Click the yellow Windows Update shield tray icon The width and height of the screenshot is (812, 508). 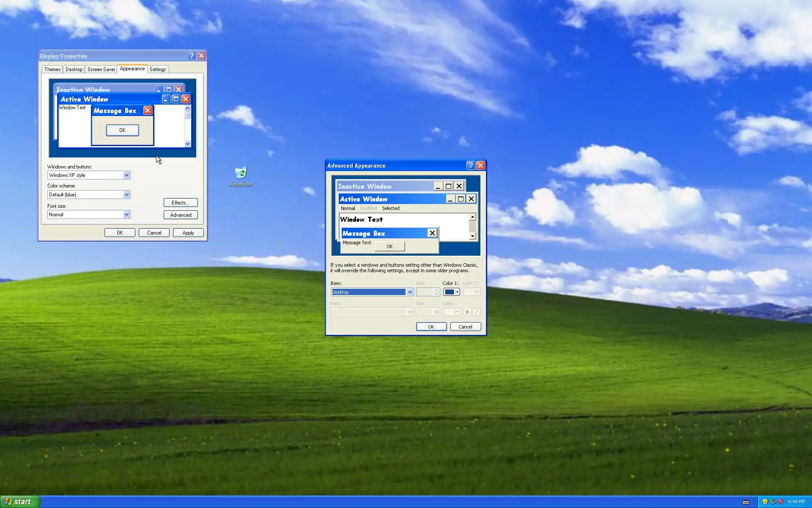765,502
